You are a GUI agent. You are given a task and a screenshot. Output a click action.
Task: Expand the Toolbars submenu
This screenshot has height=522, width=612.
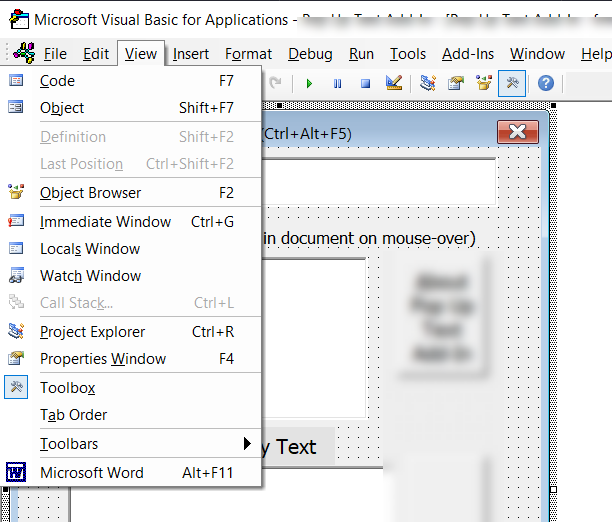click(131, 444)
